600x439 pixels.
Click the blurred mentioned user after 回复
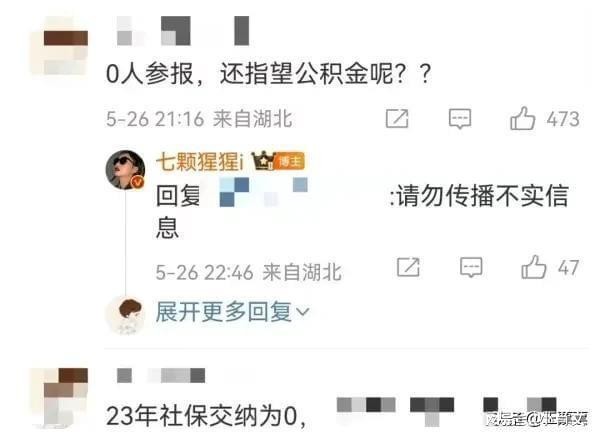point(264,192)
